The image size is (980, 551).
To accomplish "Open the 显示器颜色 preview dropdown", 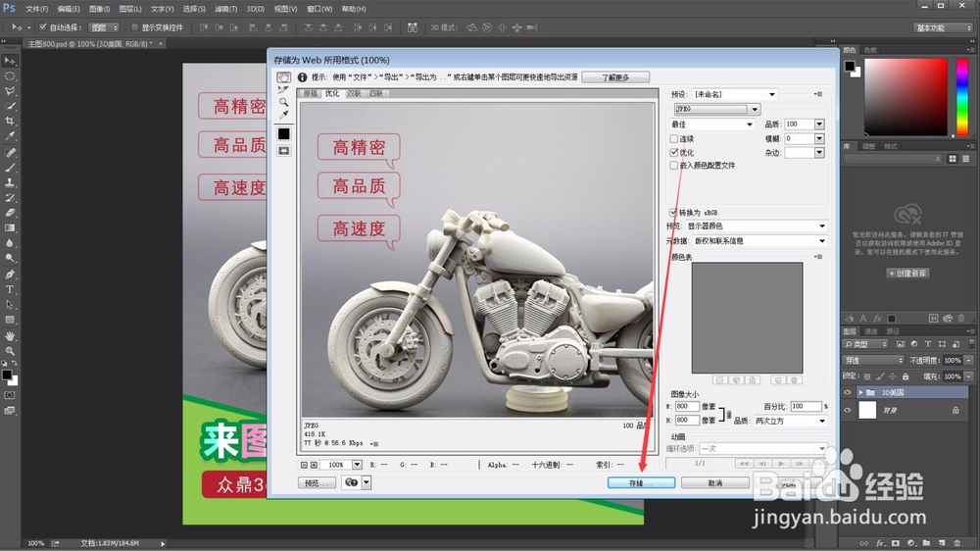I will 756,226.
